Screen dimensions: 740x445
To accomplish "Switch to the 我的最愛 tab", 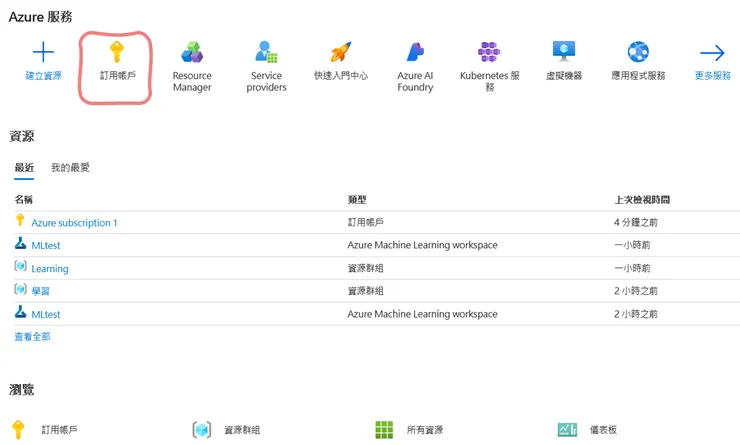I will coord(70,168).
